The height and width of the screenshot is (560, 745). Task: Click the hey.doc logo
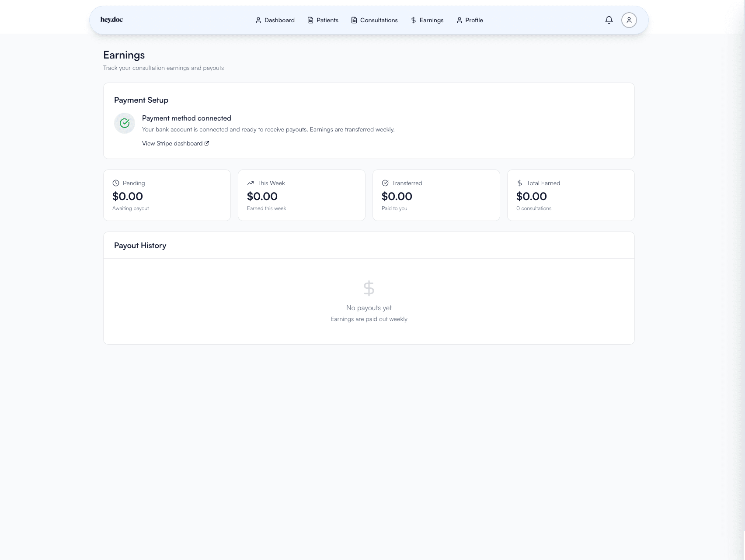pos(111,20)
